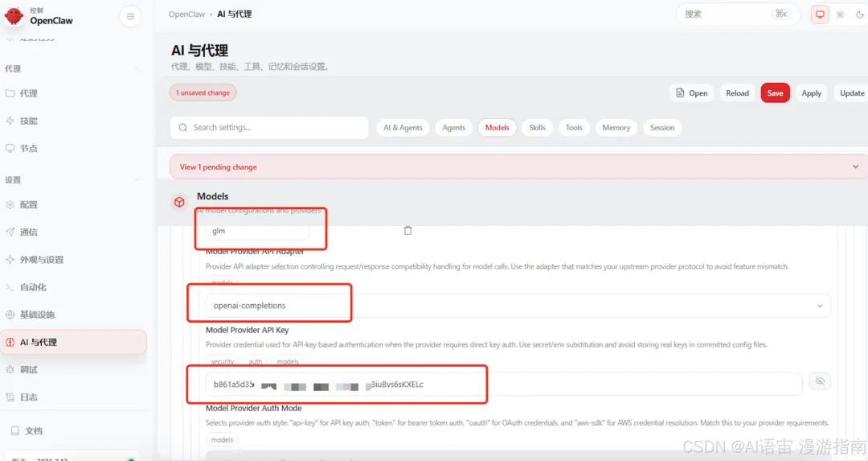Image resolution: width=868 pixels, height=461 pixels.
Task: Toggle the sidebar hamburger menu button
Action: click(131, 16)
